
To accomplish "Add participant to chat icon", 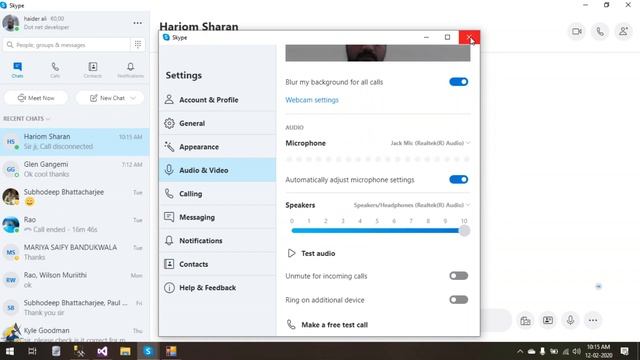I will tap(623, 31).
